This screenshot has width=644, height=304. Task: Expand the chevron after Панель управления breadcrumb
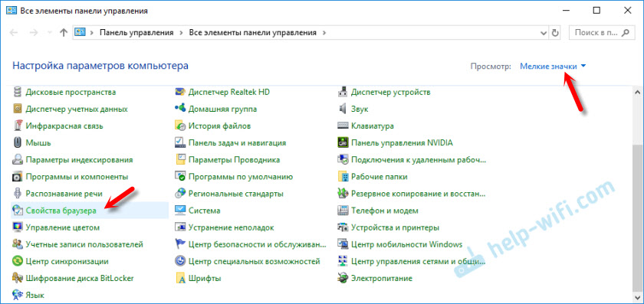point(180,33)
